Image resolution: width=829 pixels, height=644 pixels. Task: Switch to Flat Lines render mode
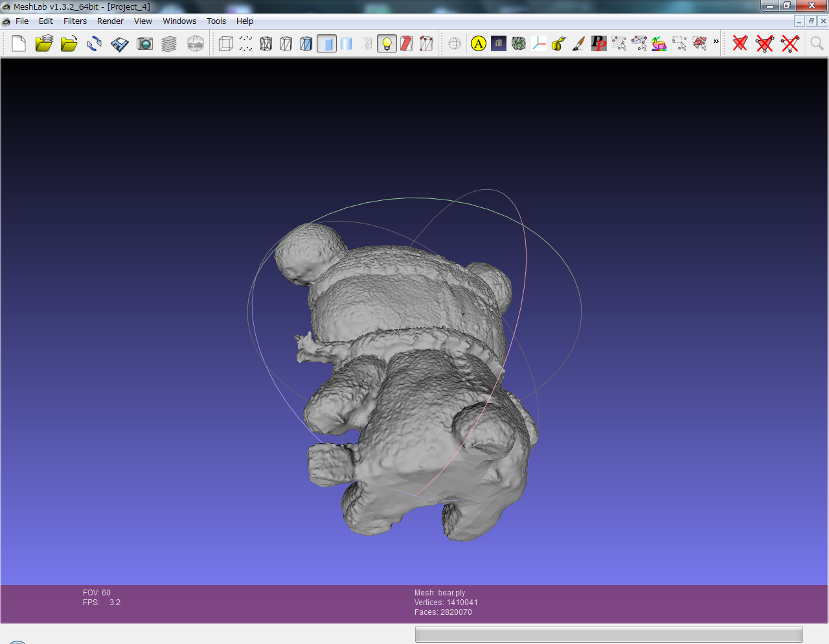[306, 43]
